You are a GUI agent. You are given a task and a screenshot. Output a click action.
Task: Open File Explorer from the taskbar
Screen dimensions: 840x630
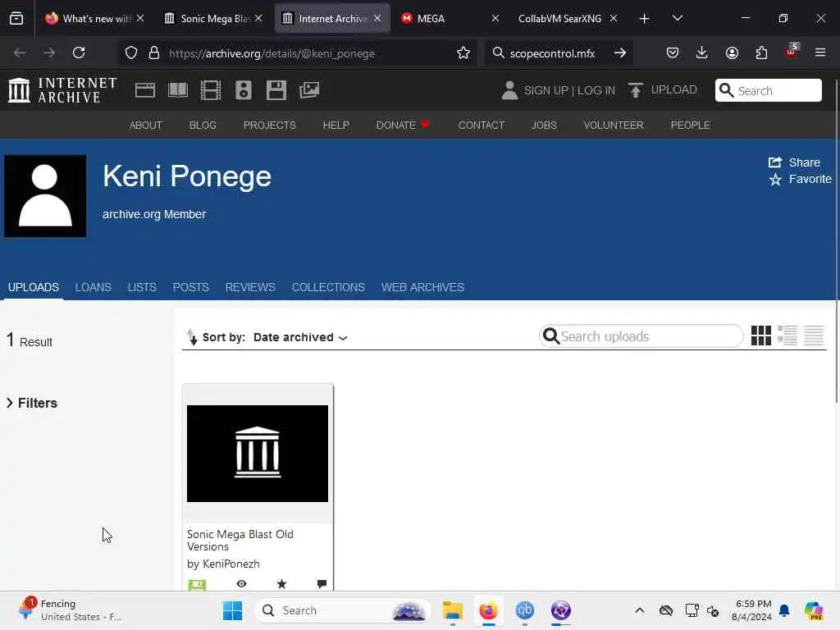[x=452, y=610]
